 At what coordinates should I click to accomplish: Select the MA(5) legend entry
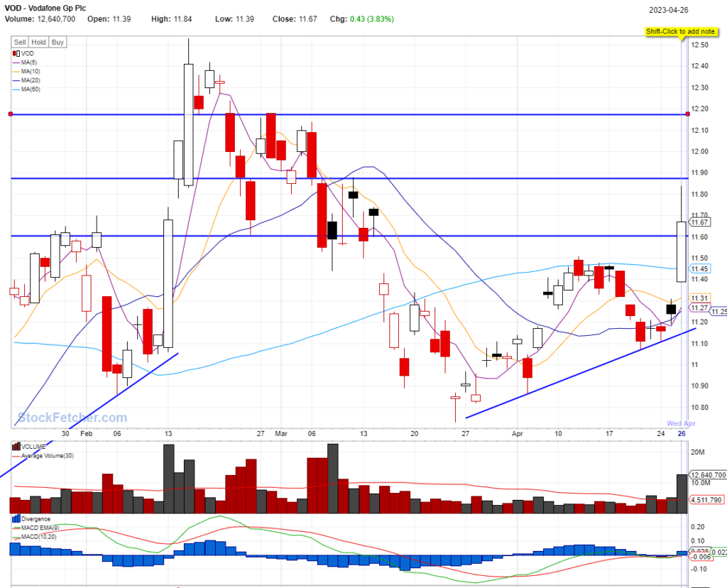pyautogui.click(x=25, y=62)
